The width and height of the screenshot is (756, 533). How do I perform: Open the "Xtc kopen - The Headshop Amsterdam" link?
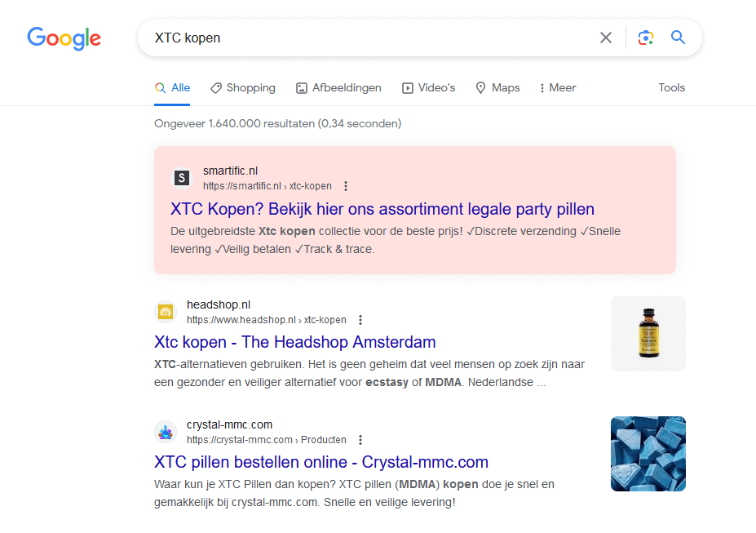294,342
